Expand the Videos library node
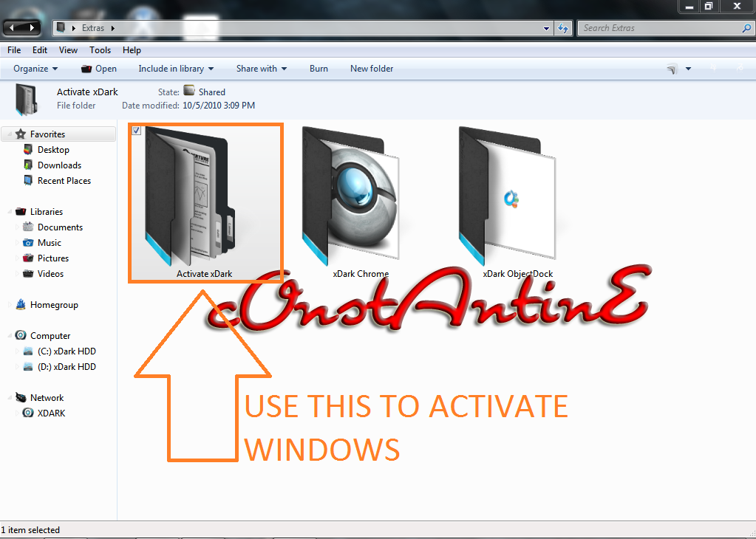The height and width of the screenshot is (539, 756). pos(17,274)
